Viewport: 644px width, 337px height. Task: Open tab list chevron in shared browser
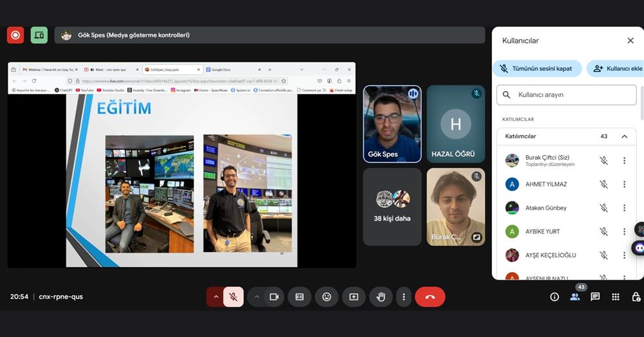pyautogui.click(x=301, y=69)
